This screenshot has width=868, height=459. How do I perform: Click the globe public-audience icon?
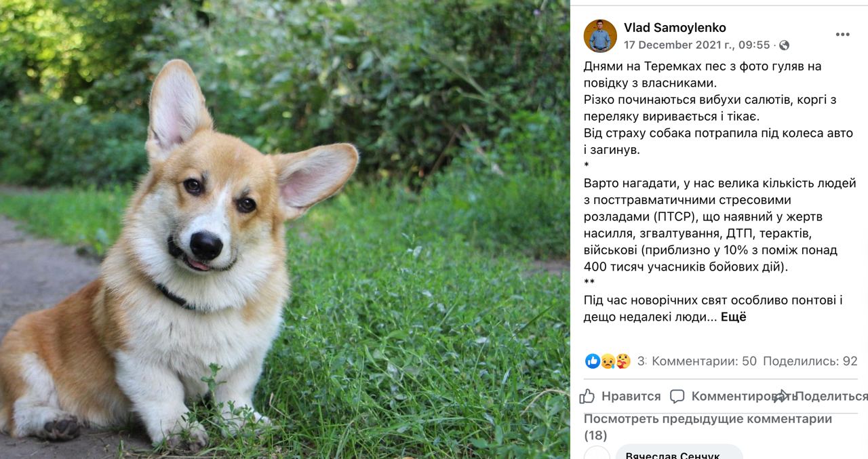click(x=785, y=45)
